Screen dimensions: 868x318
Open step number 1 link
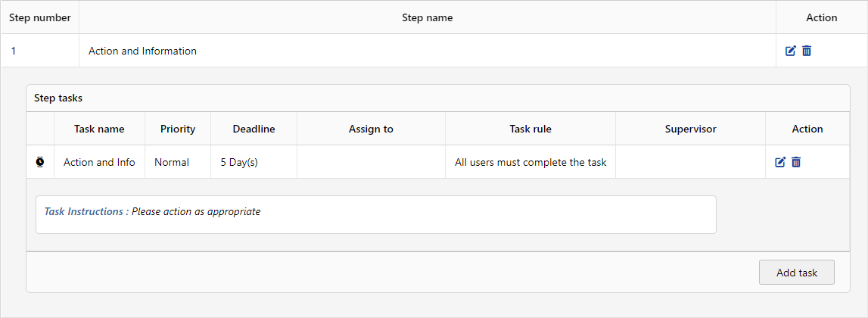[x=14, y=51]
